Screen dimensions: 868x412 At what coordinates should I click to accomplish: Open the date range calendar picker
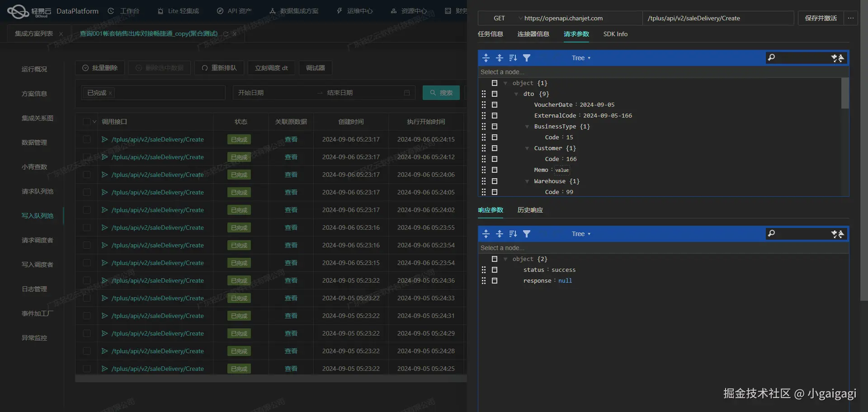pyautogui.click(x=407, y=93)
